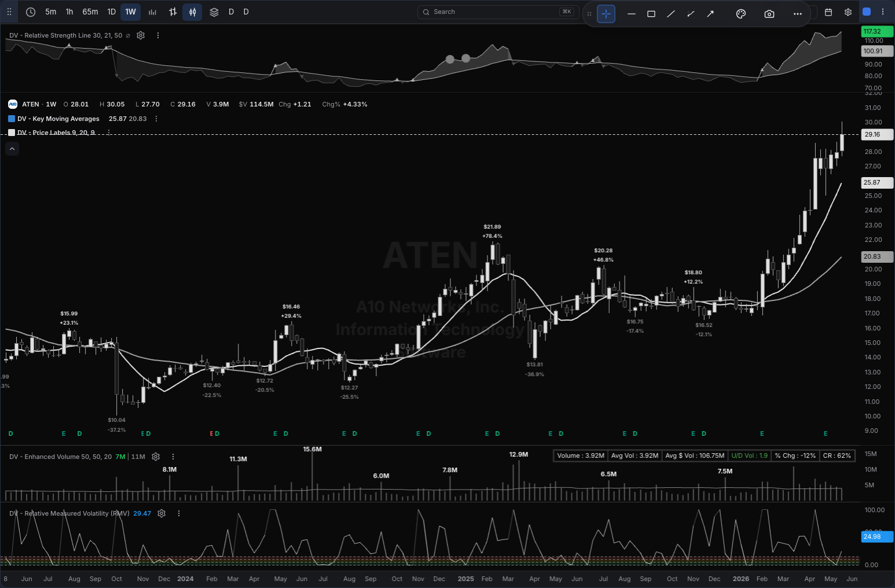
Task: Click the DV - Enhanced Volume label
Action: pos(61,457)
